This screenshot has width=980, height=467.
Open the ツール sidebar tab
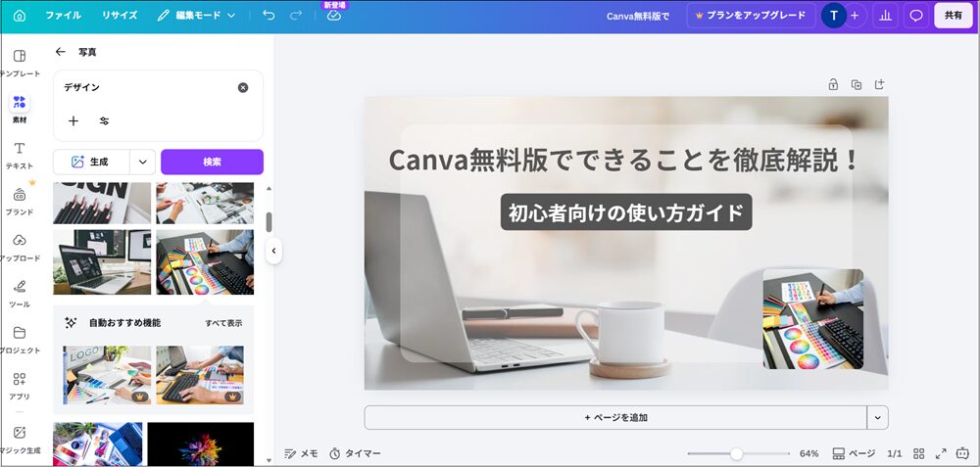click(x=20, y=294)
